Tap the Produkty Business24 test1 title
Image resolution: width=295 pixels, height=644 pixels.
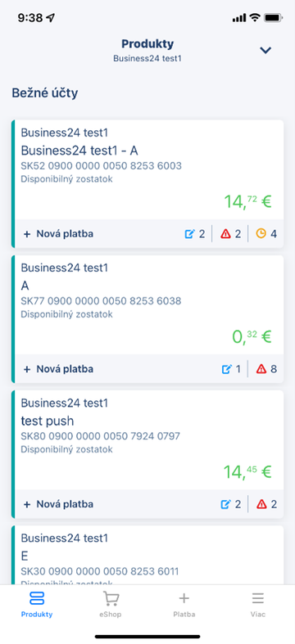tap(147, 51)
